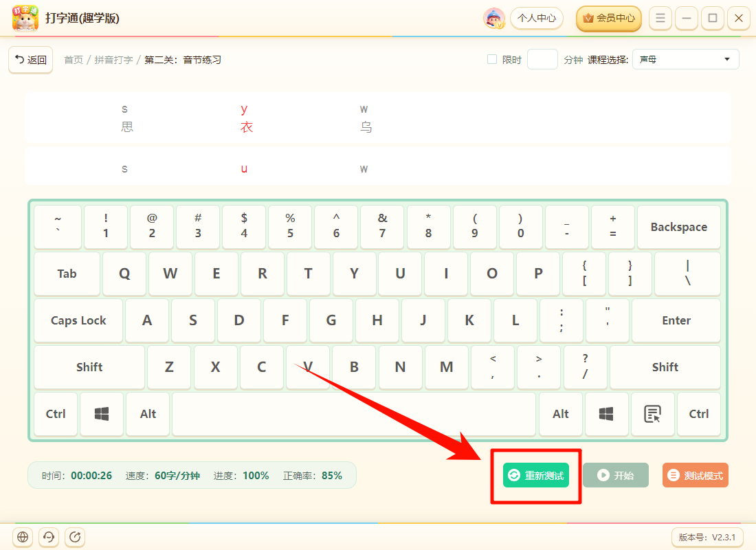Click the left square bracket key
756x550 pixels.
(x=584, y=274)
